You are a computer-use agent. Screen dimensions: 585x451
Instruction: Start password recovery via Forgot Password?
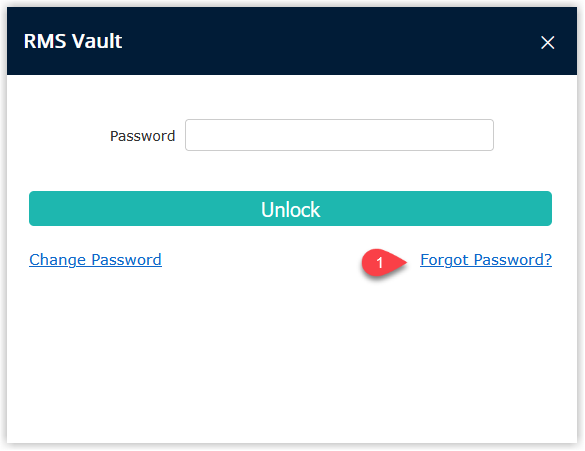click(486, 260)
